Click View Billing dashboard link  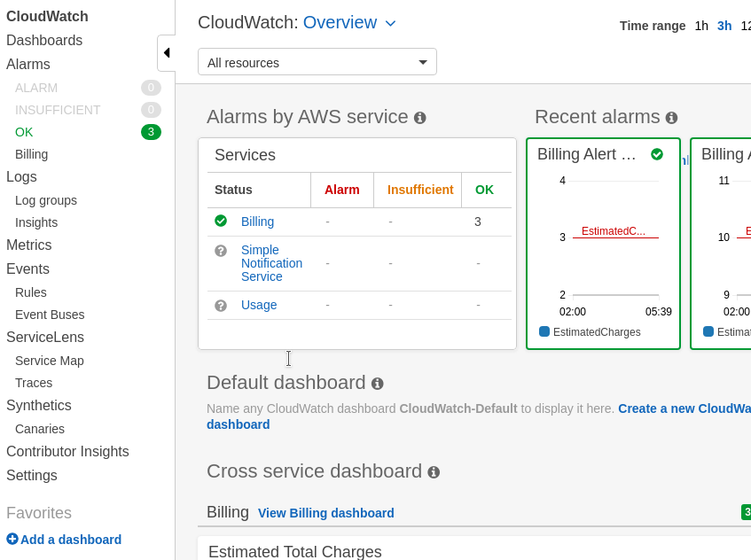pos(326,513)
